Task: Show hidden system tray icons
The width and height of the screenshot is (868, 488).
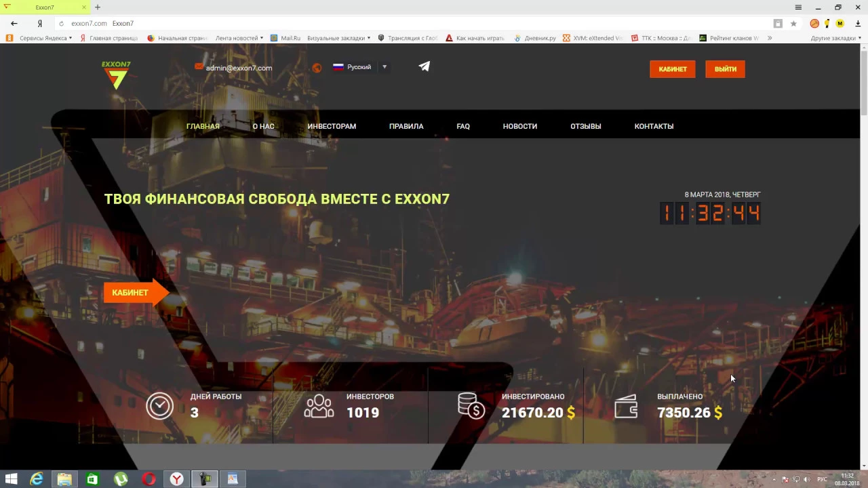Action: tap(774, 479)
